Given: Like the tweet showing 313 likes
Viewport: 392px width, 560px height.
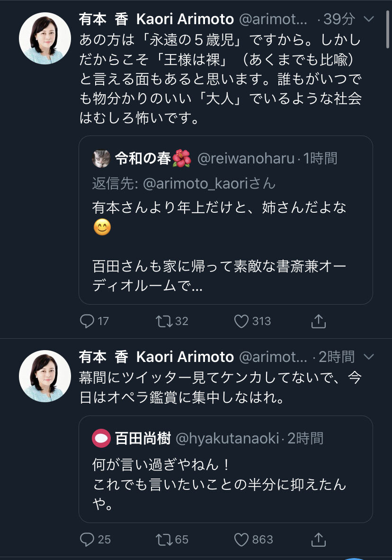Looking at the screenshot, I should click(243, 321).
